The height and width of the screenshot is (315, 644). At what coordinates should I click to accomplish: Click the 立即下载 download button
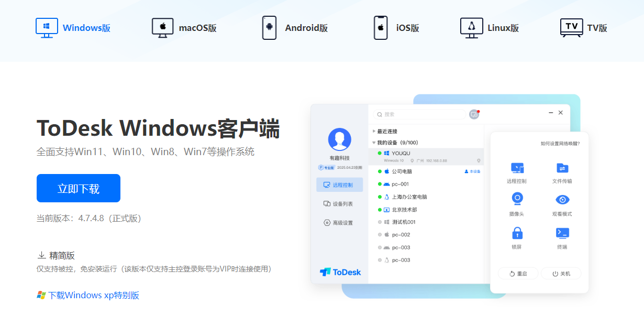click(x=79, y=188)
